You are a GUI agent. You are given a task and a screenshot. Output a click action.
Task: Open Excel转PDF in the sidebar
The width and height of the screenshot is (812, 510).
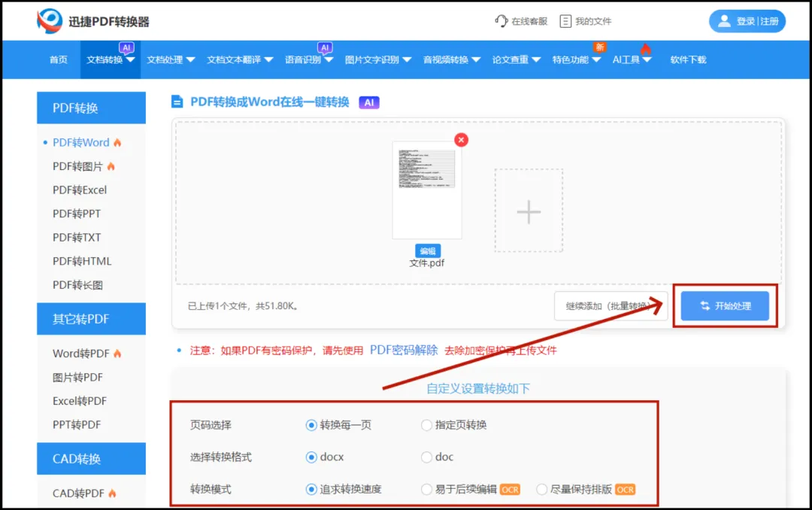80,401
